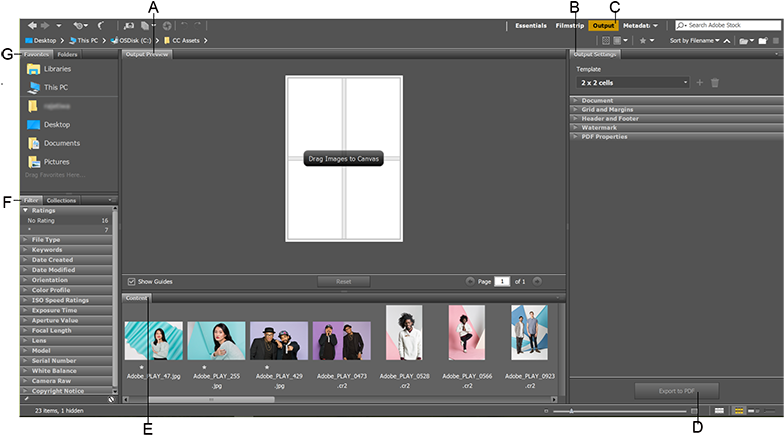
Task: Click the filter items by star rating icon
Action: [x=645, y=40]
